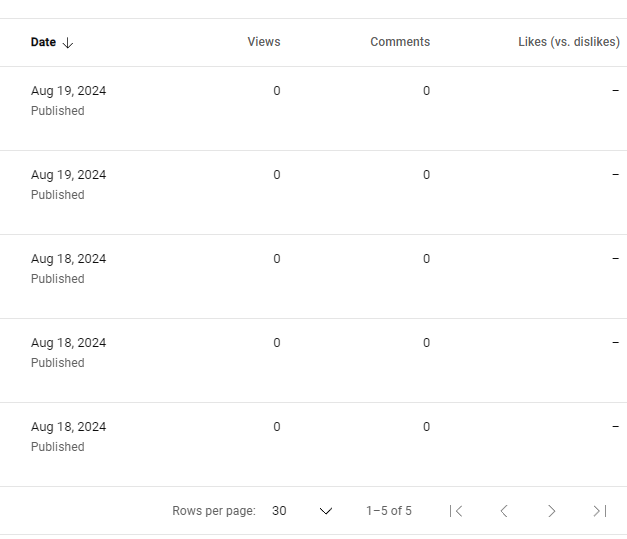The width and height of the screenshot is (627, 539).
Task: Open the rows per page value 30
Action: click(x=279, y=511)
